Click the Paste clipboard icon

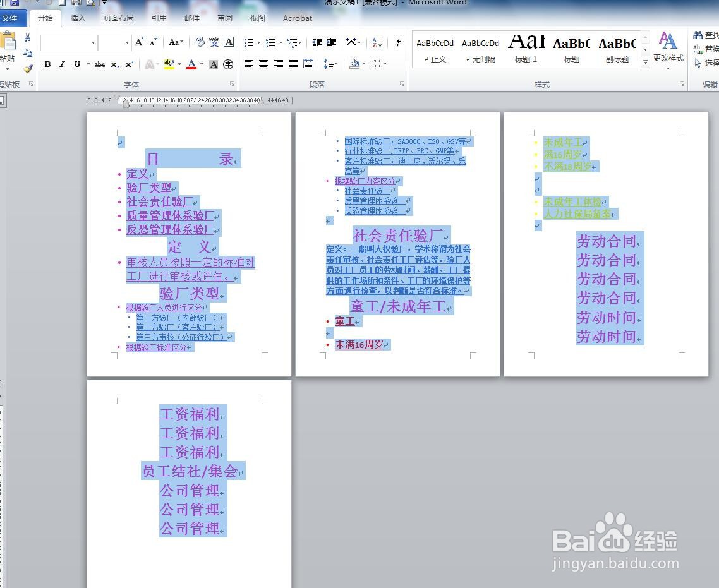click(x=8, y=40)
